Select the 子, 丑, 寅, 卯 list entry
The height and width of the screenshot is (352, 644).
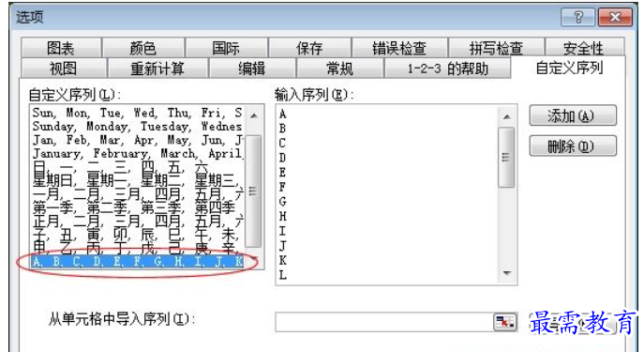pos(138,234)
